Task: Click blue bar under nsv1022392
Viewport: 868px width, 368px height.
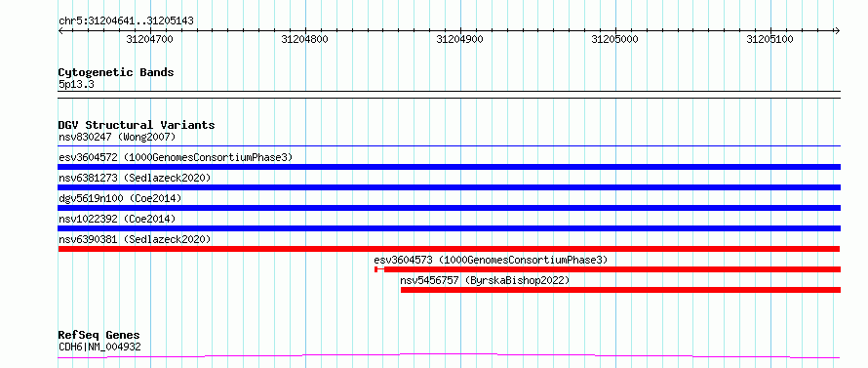Action: (x=449, y=228)
